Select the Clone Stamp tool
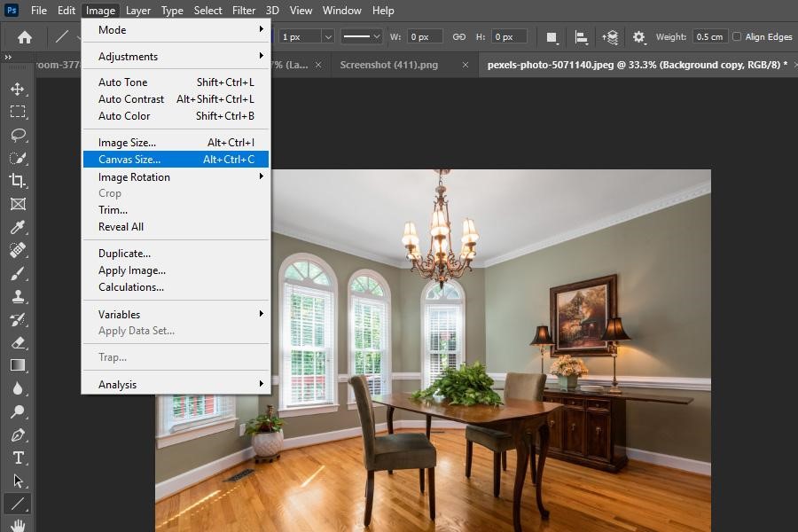 [18, 296]
